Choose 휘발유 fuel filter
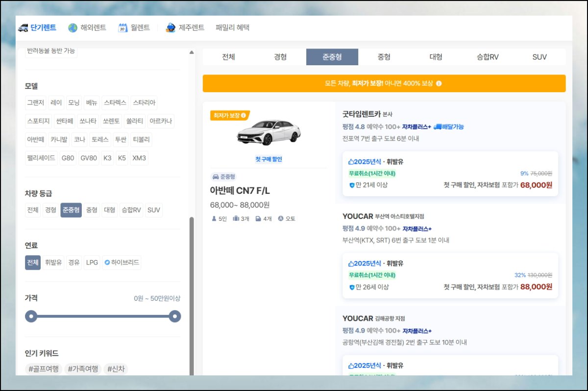Image resolution: width=588 pixels, height=391 pixels. (53, 262)
